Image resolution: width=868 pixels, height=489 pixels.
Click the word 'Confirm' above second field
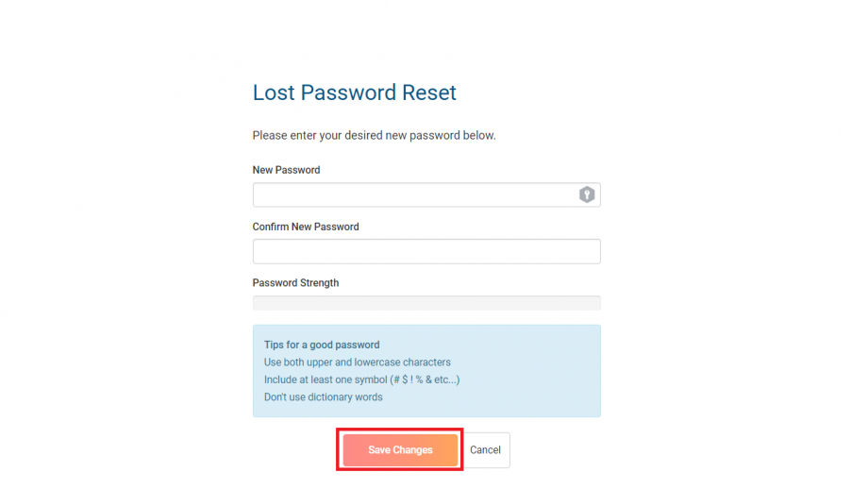(270, 227)
